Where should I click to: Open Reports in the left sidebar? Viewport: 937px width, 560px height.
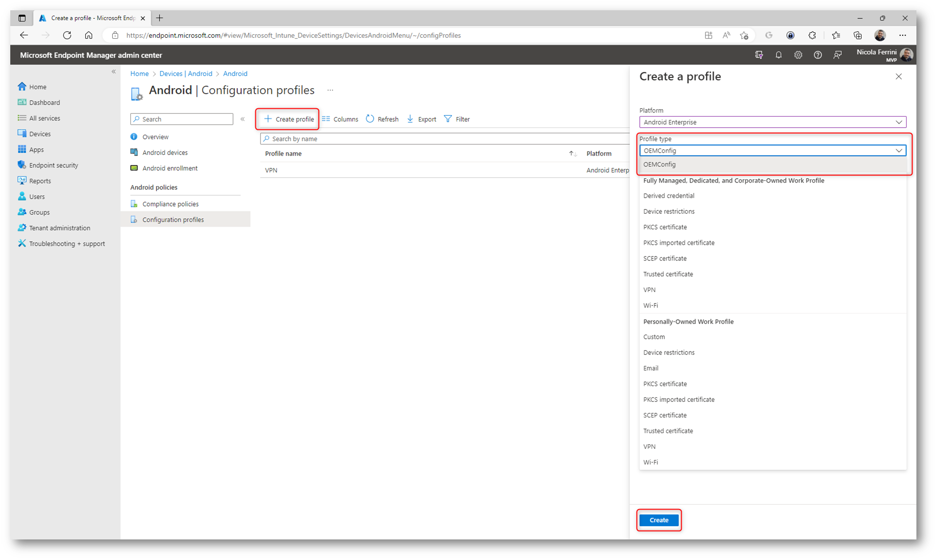tap(34, 181)
